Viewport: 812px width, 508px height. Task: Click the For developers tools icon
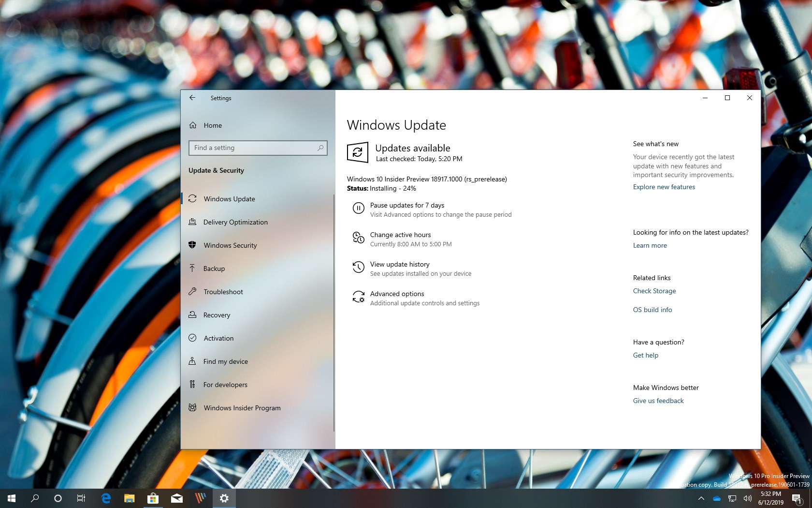[x=192, y=384]
